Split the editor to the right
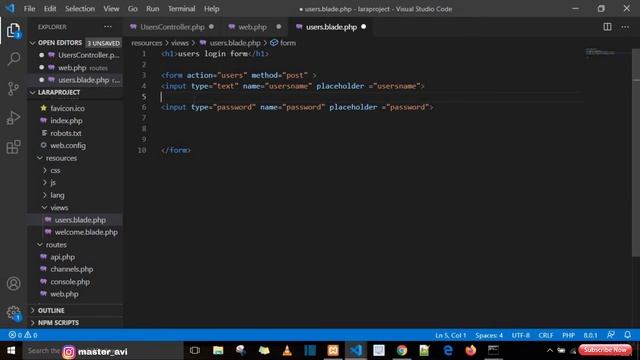Screen dimensions: 640x360 coord(607,27)
